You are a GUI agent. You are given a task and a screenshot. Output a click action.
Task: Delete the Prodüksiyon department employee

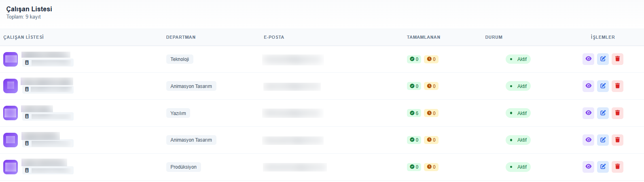click(617, 167)
